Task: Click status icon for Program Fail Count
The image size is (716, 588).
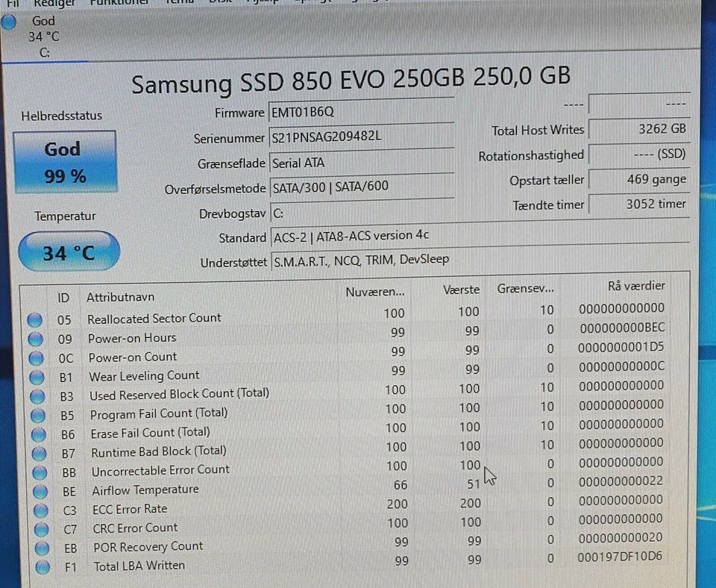Action: 38,416
